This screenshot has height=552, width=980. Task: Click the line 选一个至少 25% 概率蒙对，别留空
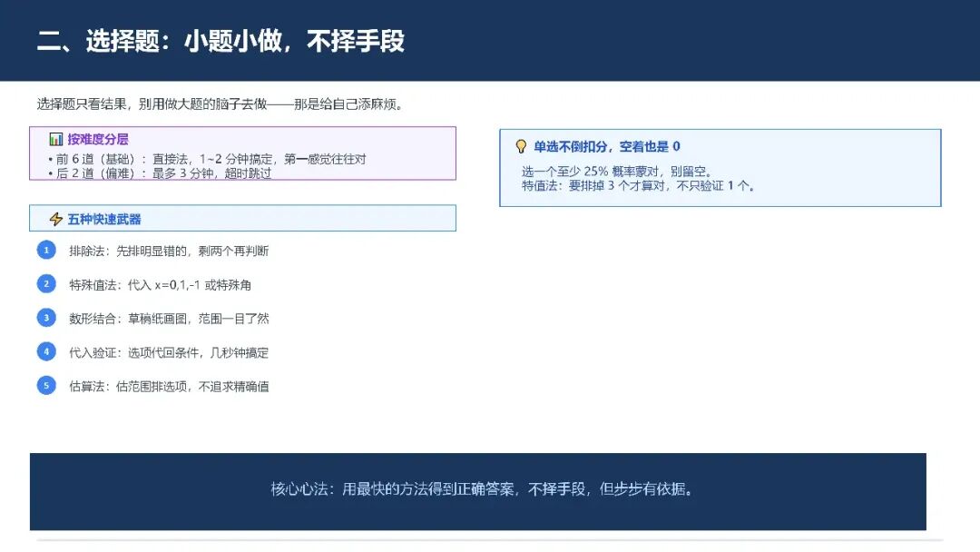coord(617,171)
